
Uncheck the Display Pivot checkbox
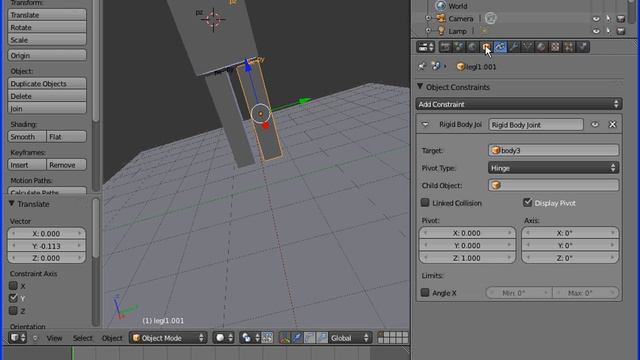[x=527, y=202]
